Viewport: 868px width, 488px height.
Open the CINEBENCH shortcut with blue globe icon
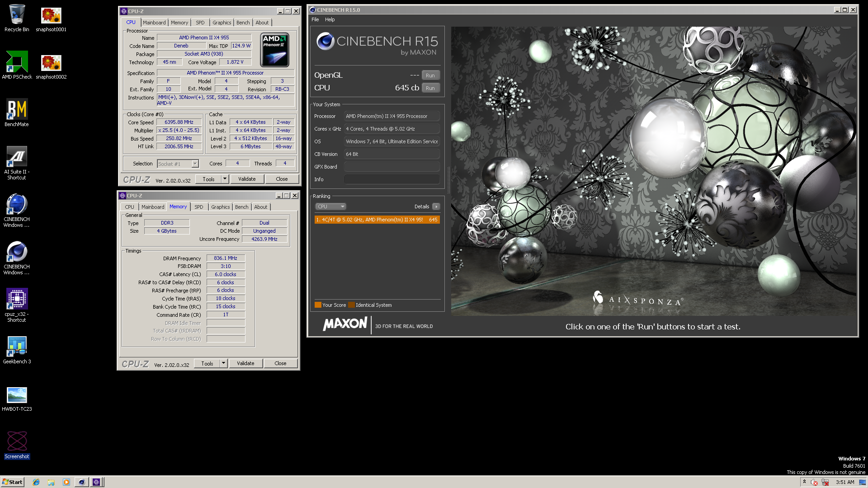pos(17,210)
